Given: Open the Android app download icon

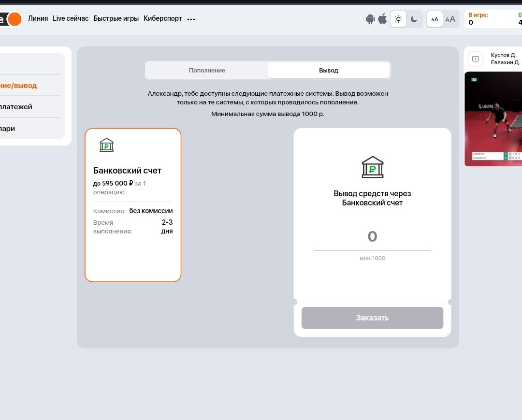Looking at the screenshot, I should point(370,19).
